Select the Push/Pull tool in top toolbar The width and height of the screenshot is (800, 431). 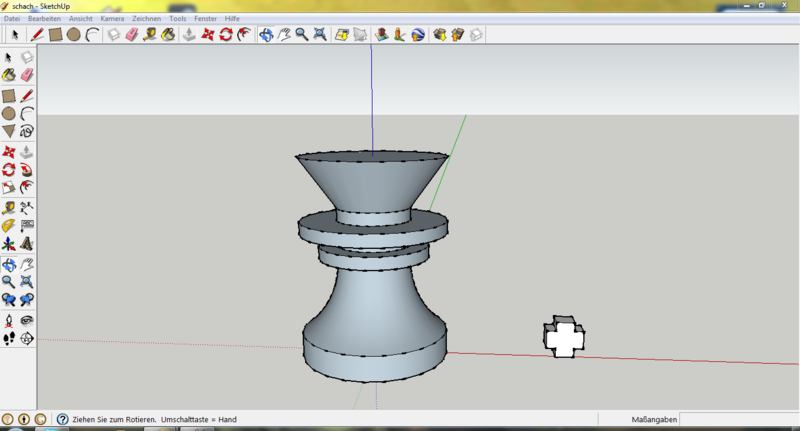coord(188,34)
